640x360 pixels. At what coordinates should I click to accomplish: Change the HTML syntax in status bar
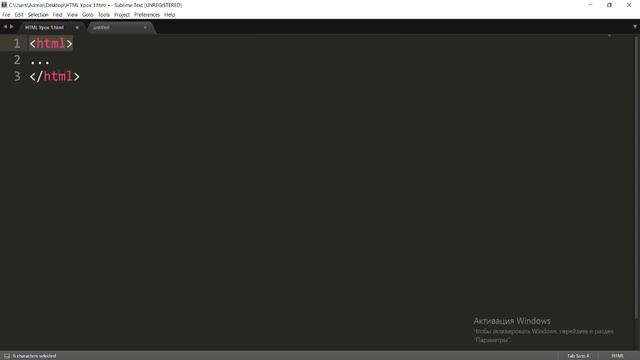[x=617, y=356]
